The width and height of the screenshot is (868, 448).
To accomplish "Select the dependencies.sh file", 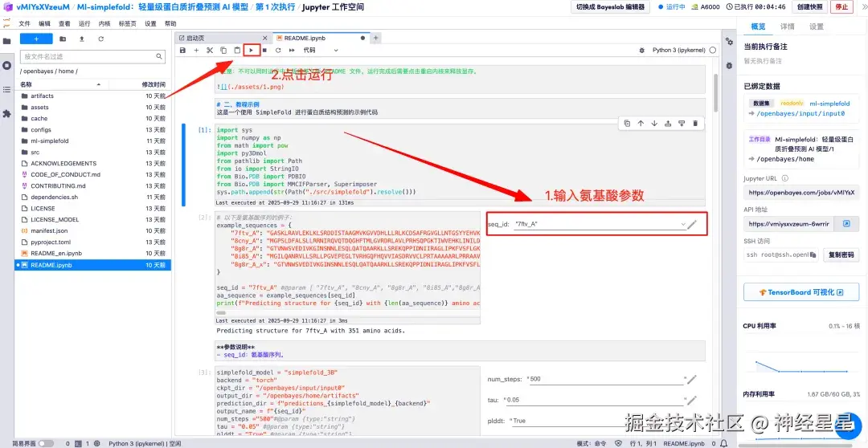I will coord(93,197).
